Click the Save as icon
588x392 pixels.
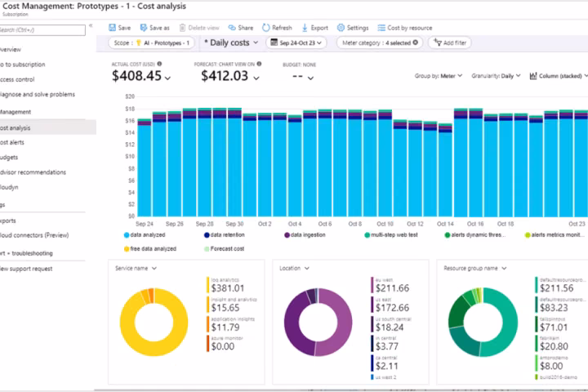(x=143, y=28)
